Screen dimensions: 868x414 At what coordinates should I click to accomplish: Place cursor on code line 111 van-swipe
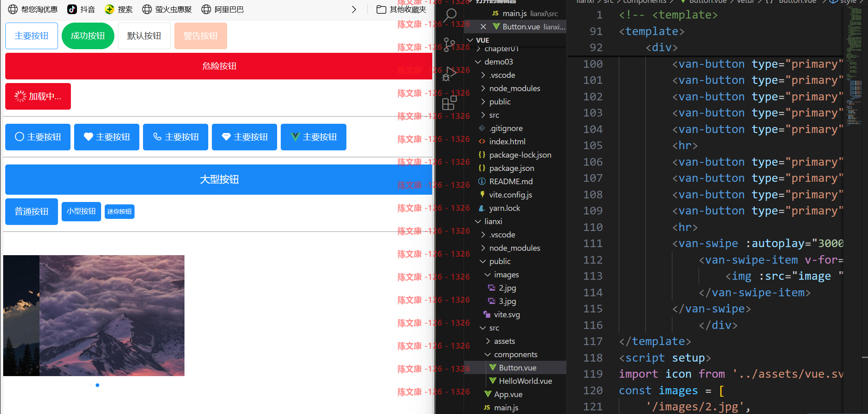click(x=758, y=243)
